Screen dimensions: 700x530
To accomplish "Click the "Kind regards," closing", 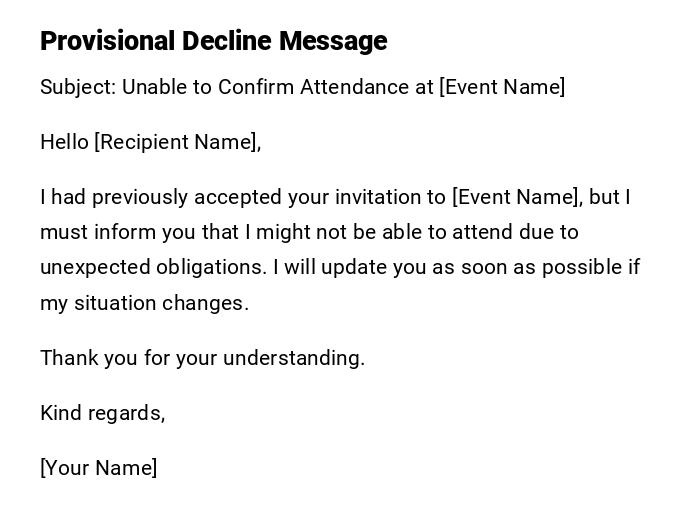I will (x=102, y=413).
